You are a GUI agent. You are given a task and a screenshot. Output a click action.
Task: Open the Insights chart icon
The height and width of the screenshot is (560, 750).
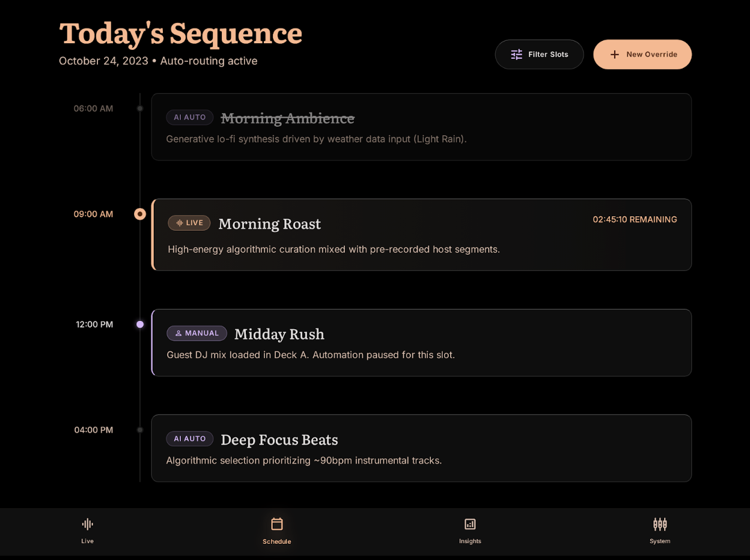point(470,524)
